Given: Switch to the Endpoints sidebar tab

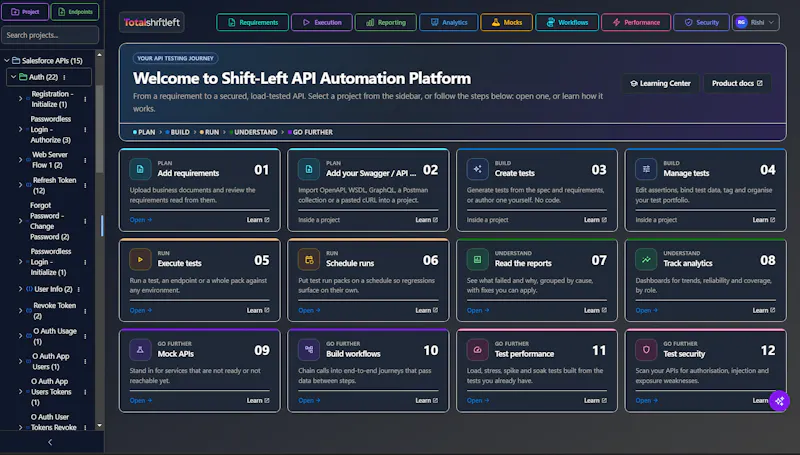Looking at the screenshot, I should (75, 12).
